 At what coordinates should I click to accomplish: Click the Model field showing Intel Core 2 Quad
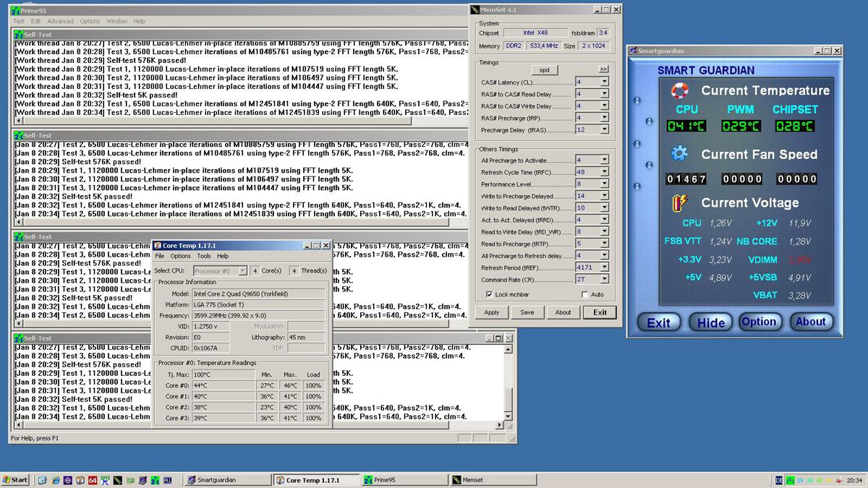click(x=258, y=294)
